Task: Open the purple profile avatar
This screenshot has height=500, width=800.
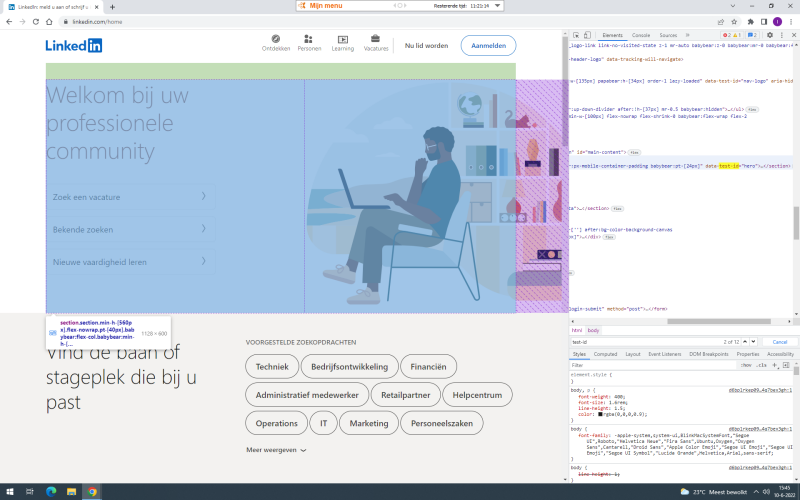Action: (777, 21)
